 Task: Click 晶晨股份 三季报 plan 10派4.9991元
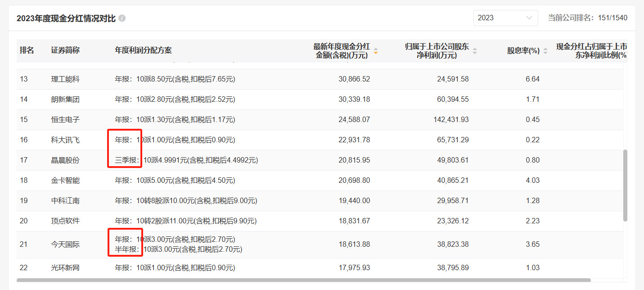[x=186, y=160]
